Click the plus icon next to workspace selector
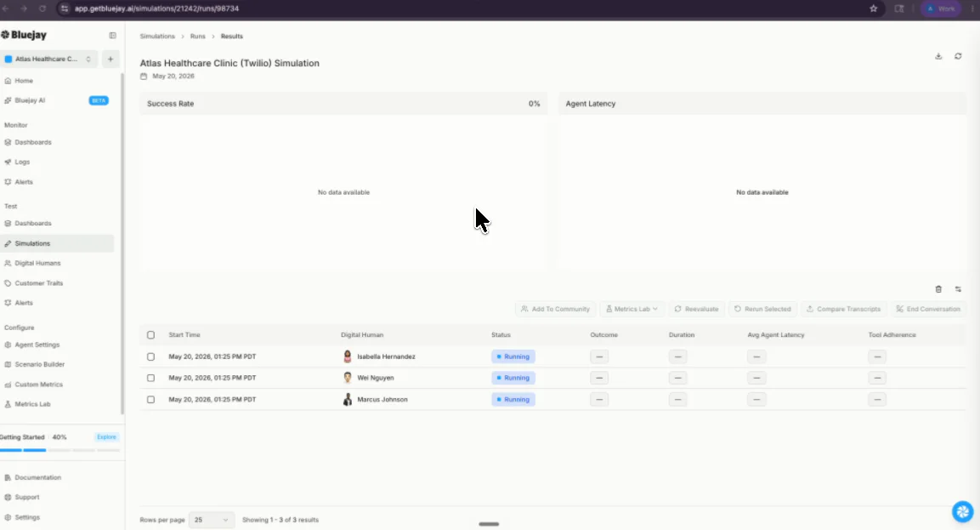Image resolution: width=980 pixels, height=530 pixels. [110, 59]
